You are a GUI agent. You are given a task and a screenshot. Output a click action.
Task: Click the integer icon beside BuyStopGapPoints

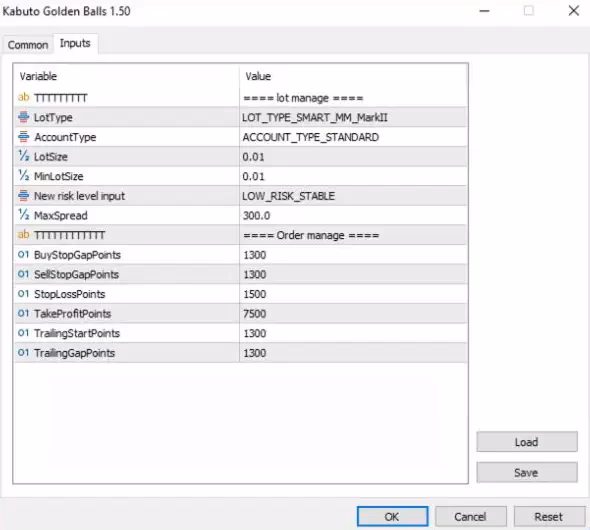[x=23, y=255]
